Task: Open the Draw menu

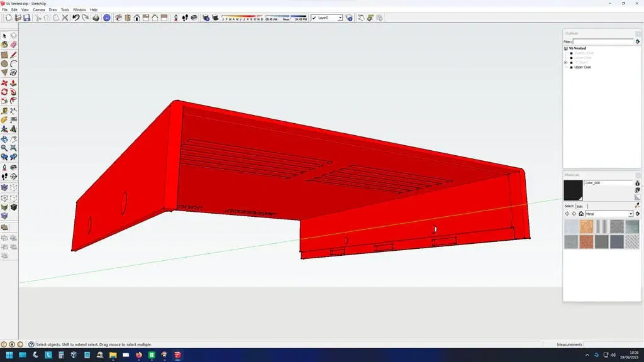Action: coord(53,9)
